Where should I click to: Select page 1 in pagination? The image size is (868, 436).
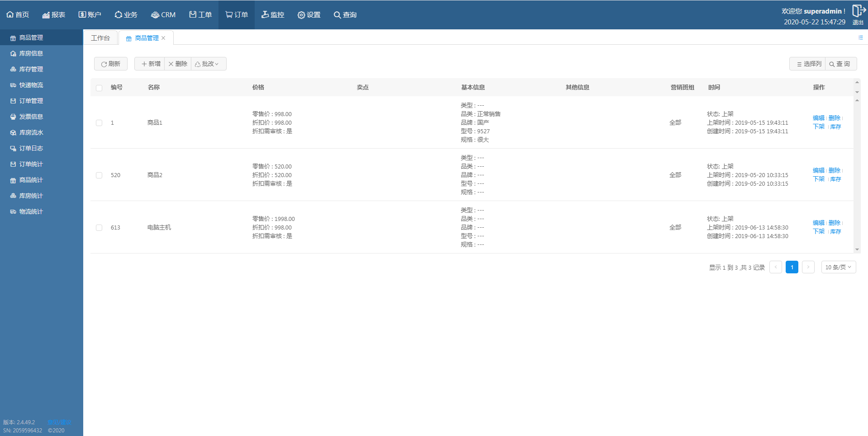[x=792, y=267]
